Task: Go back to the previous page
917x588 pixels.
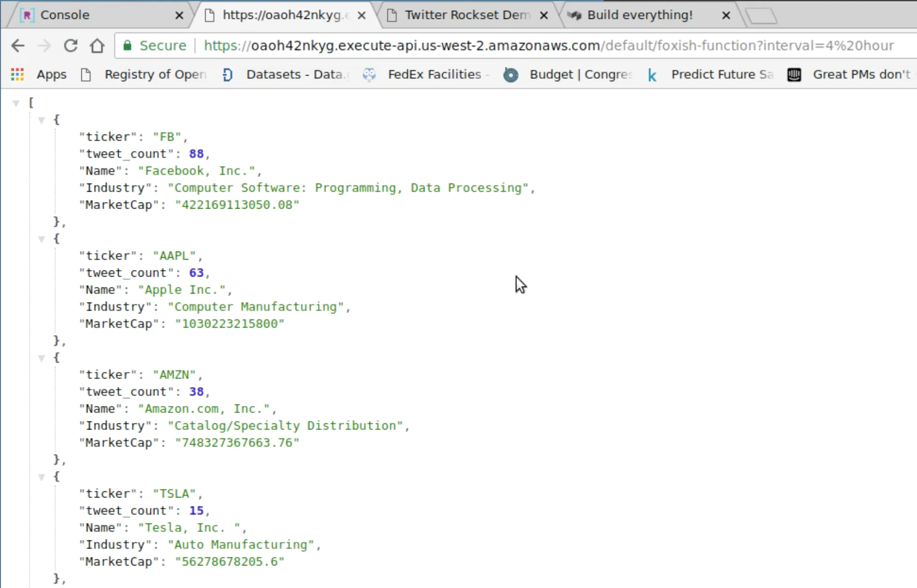Action: (18, 46)
